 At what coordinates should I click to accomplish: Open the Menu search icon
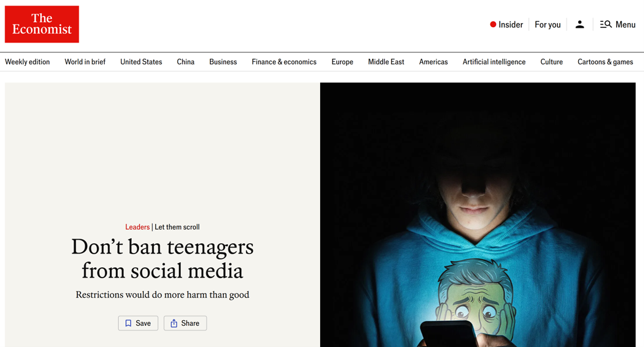tap(605, 25)
